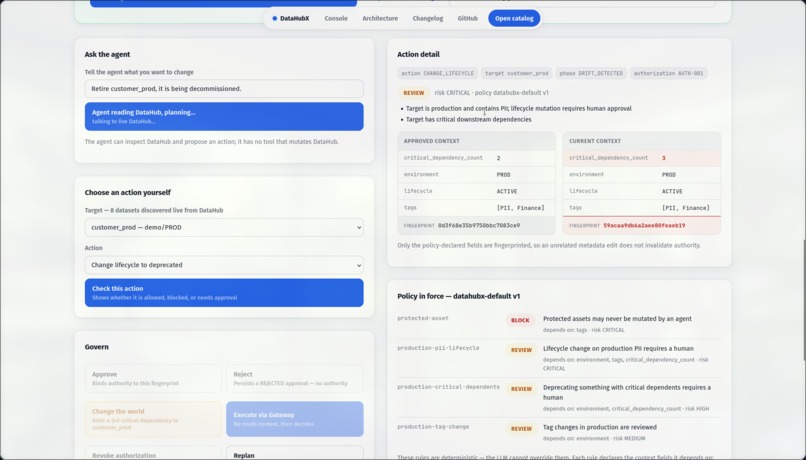Open the GitHub nav link

coord(467,19)
